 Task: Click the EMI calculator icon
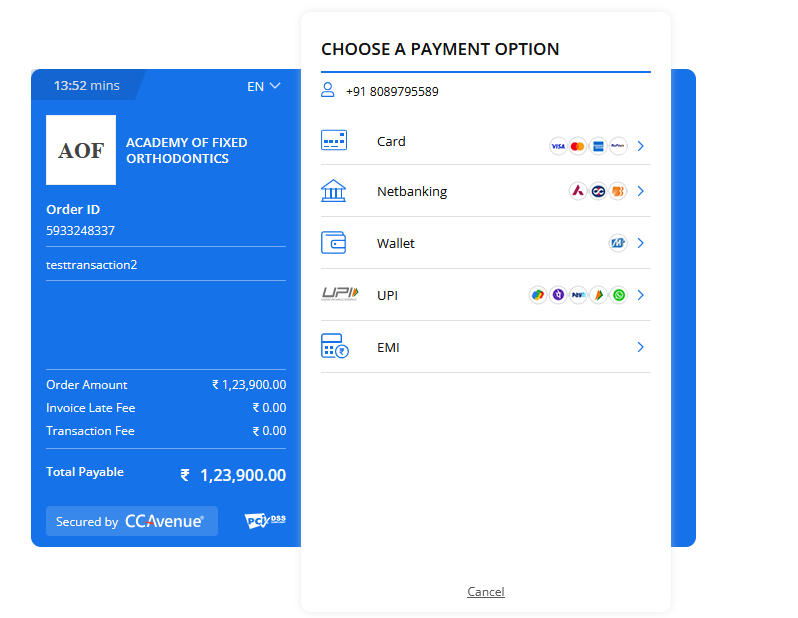(334, 347)
